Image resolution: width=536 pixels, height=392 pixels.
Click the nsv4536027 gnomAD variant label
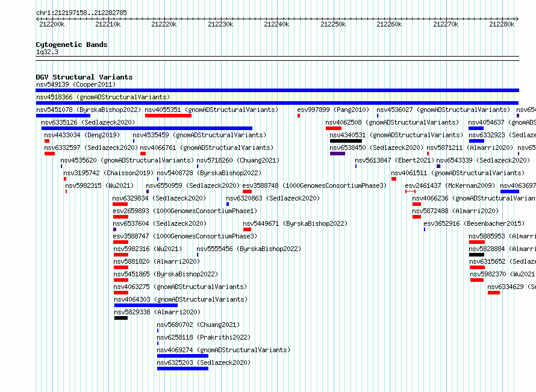(443, 110)
